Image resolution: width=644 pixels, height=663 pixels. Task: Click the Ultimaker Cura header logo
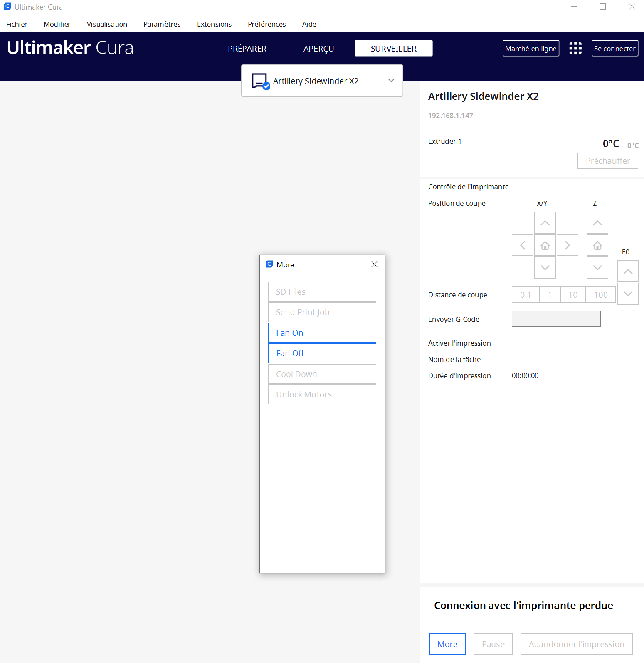[70, 48]
